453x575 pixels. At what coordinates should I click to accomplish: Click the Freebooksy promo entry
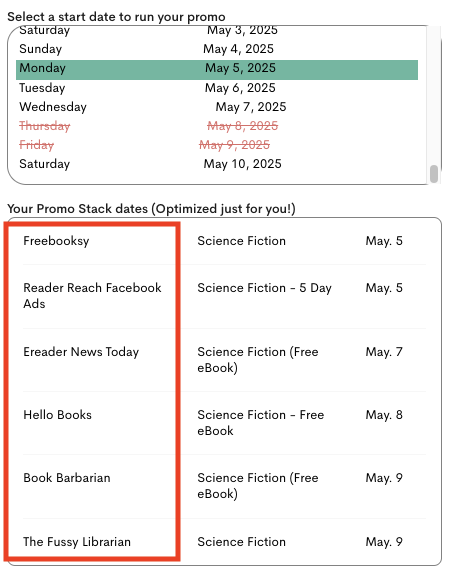coord(56,241)
